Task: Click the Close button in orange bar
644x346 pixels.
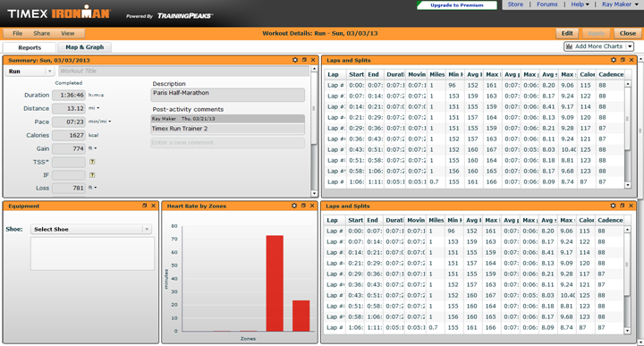Action: [628, 33]
